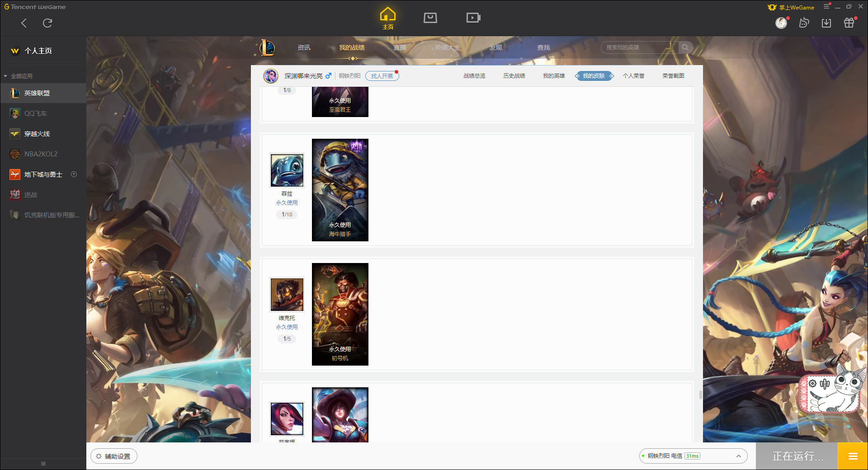Open the yellow game options menu button

tap(853, 456)
